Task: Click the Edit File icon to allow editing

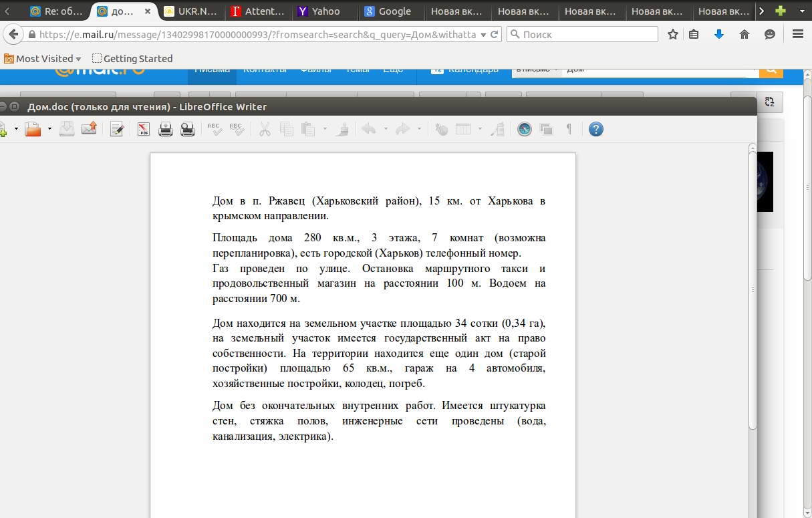Action: (x=117, y=128)
